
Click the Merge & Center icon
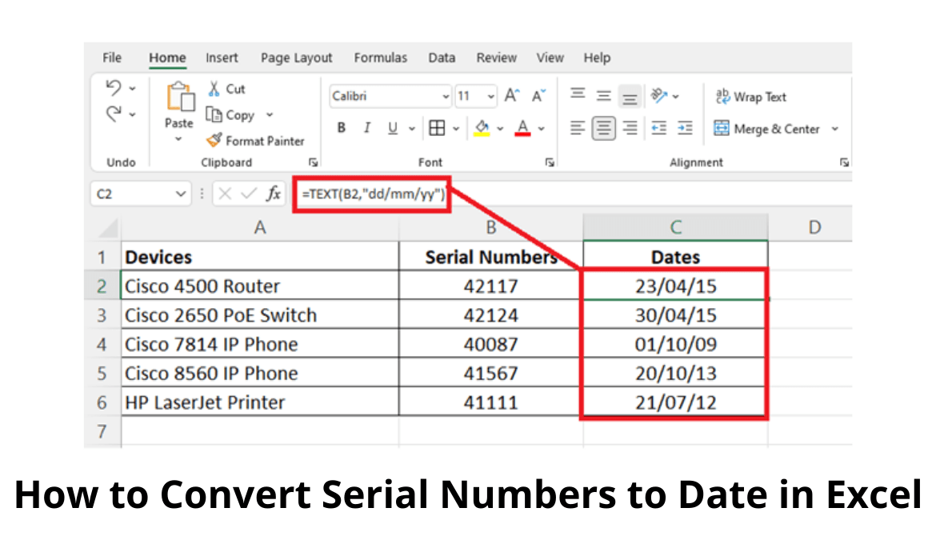coord(720,129)
